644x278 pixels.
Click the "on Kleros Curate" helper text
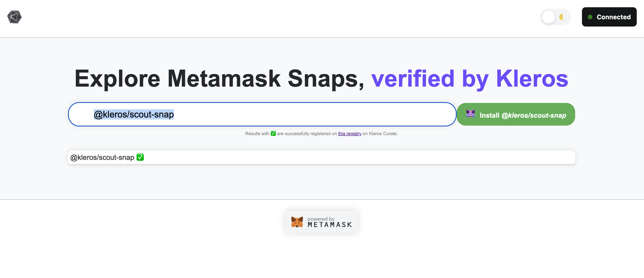(x=380, y=134)
